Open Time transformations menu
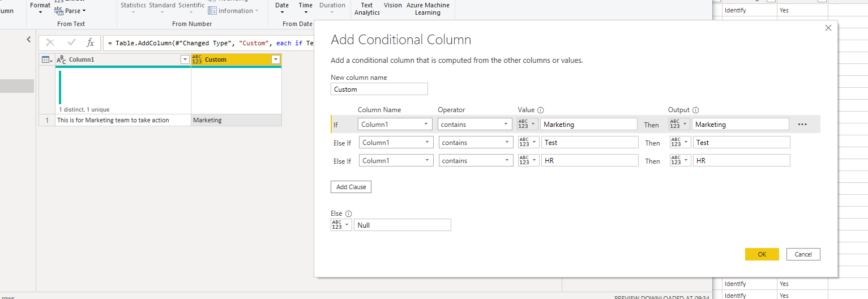The image size is (868, 299). click(x=306, y=8)
